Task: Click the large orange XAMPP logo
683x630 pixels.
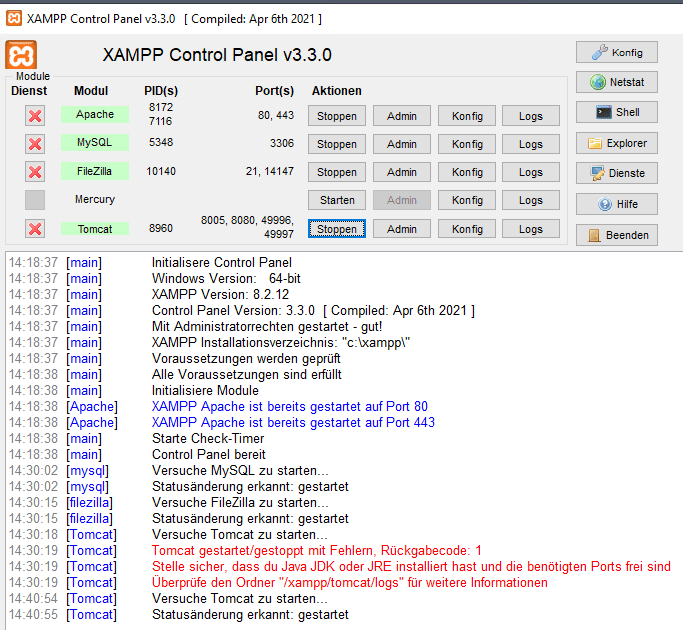Action: pyautogui.click(x=21, y=55)
